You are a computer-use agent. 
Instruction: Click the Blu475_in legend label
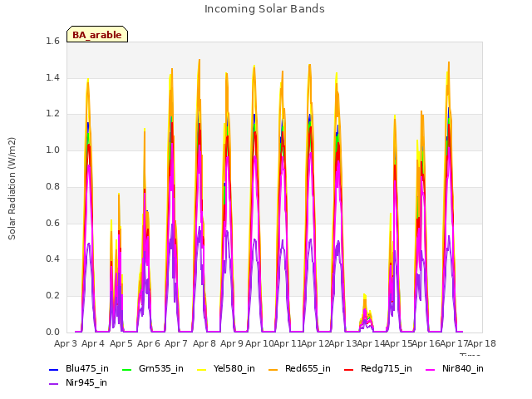pos(87,368)
